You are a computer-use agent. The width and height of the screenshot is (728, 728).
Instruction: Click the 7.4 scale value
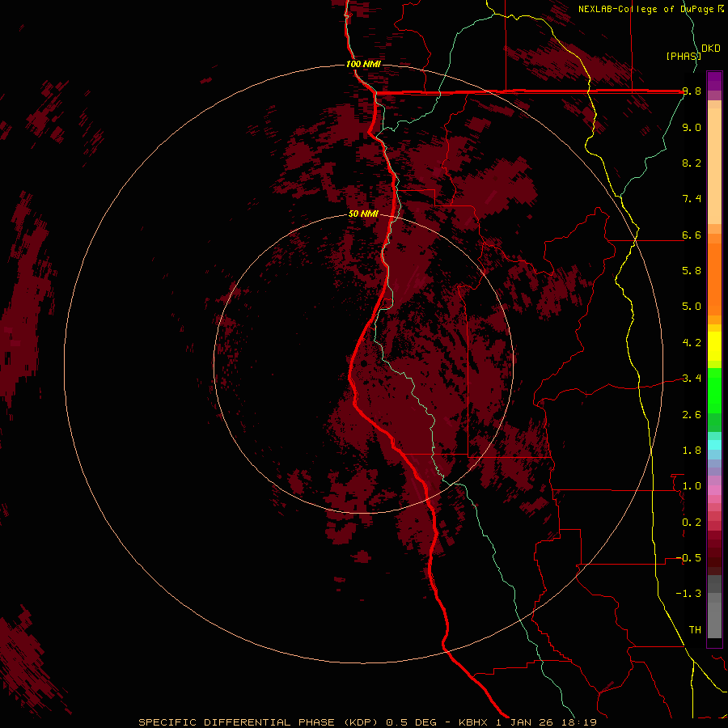pyautogui.click(x=692, y=199)
